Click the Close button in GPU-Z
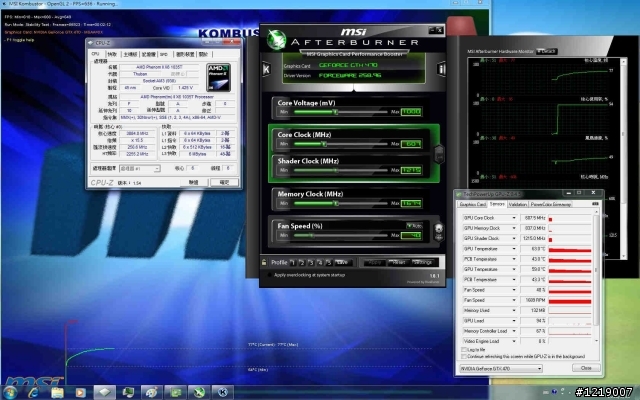Screen dimensions: 640x400 (x=586, y=368)
